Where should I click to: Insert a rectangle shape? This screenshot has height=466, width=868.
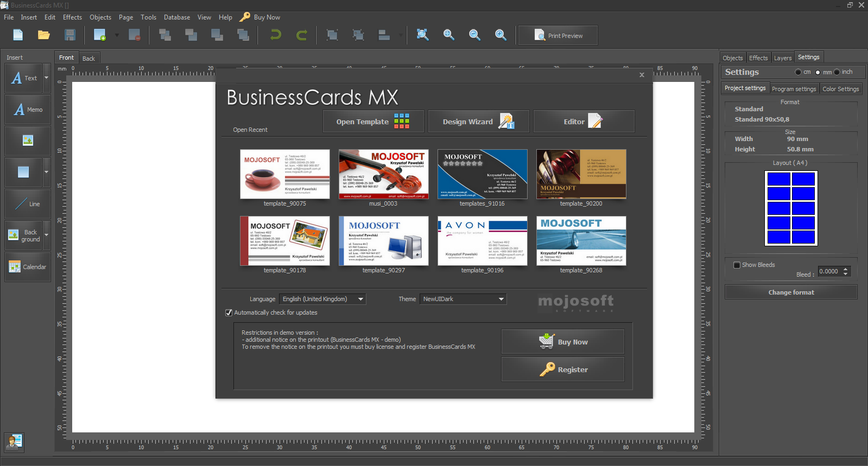[x=23, y=173]
